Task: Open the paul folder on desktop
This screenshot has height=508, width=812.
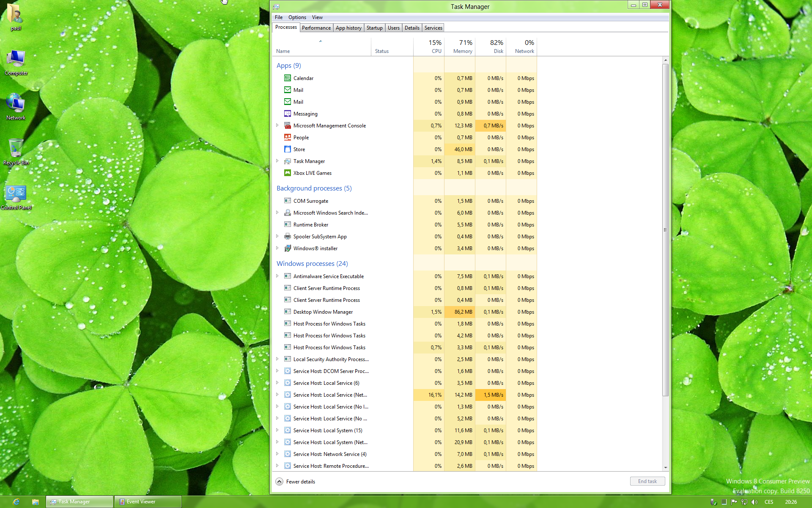Action: point(16,17)
